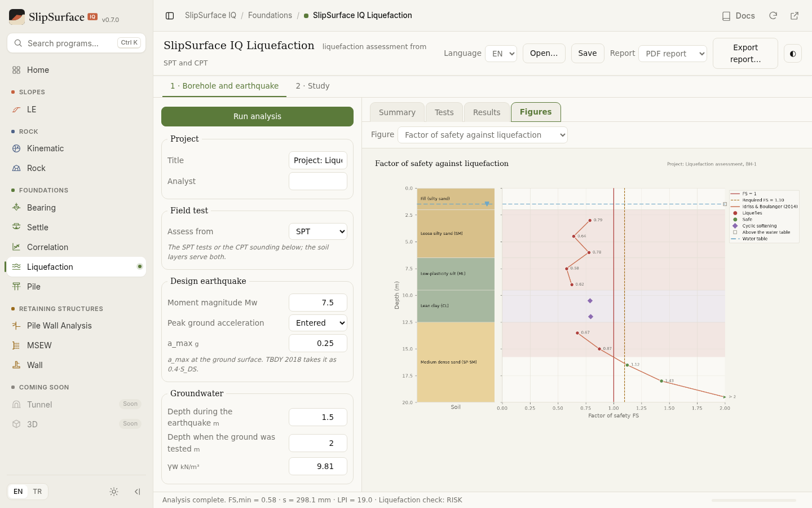Open the Wall program
The height and width of the screenshot is (508, 812).
click(76, 365)
